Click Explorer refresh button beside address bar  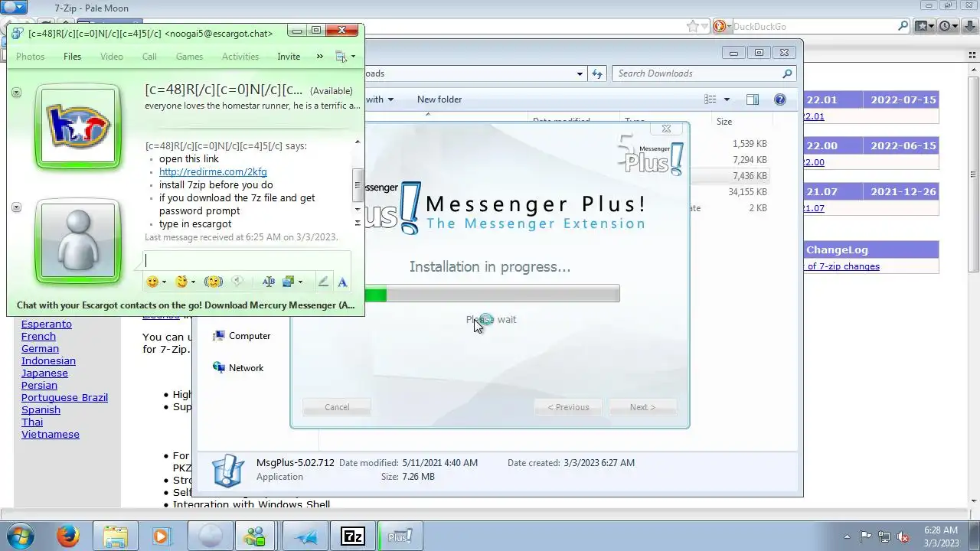click(598, 73)
